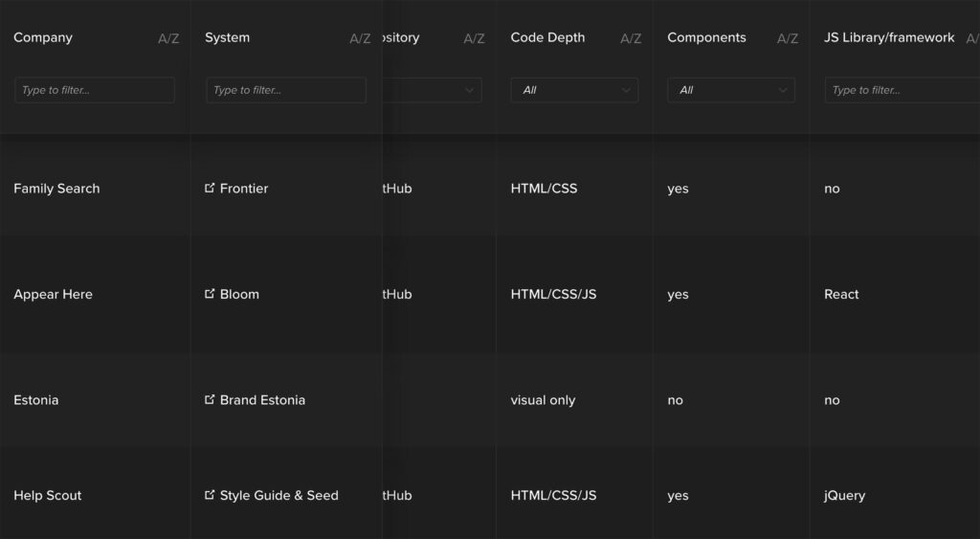The height and width of the screenshot is (539, 980).
Task: Click the Code Depth column header
Action: [547, 37]
